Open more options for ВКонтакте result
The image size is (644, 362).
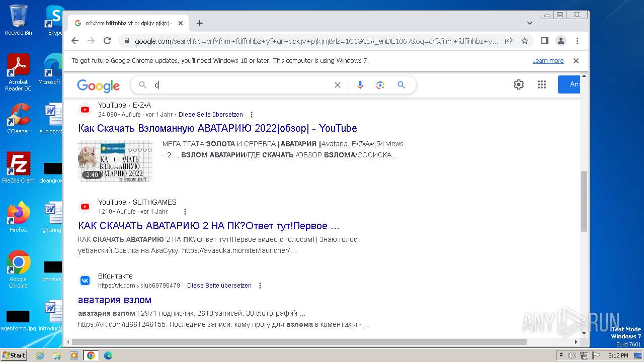click(260, 286)
